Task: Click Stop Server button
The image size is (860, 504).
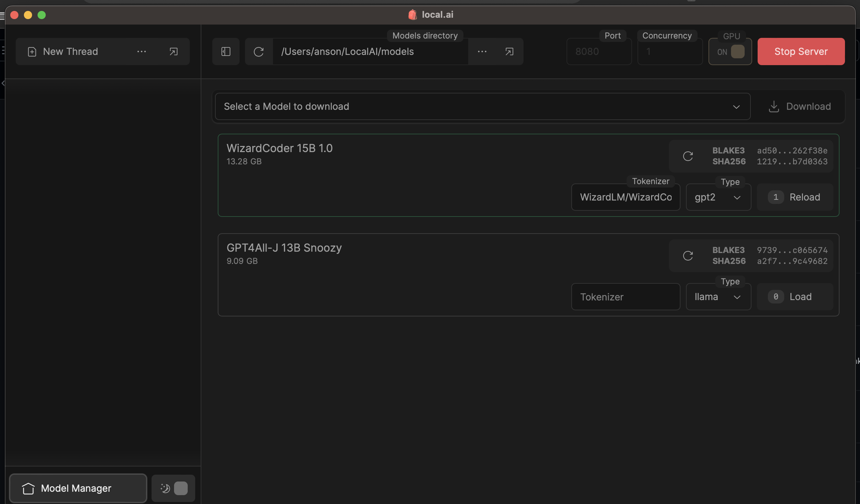Action: point(801,51)
